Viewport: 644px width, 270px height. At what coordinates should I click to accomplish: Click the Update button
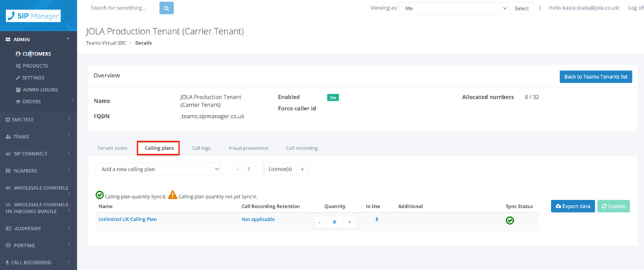614,206
